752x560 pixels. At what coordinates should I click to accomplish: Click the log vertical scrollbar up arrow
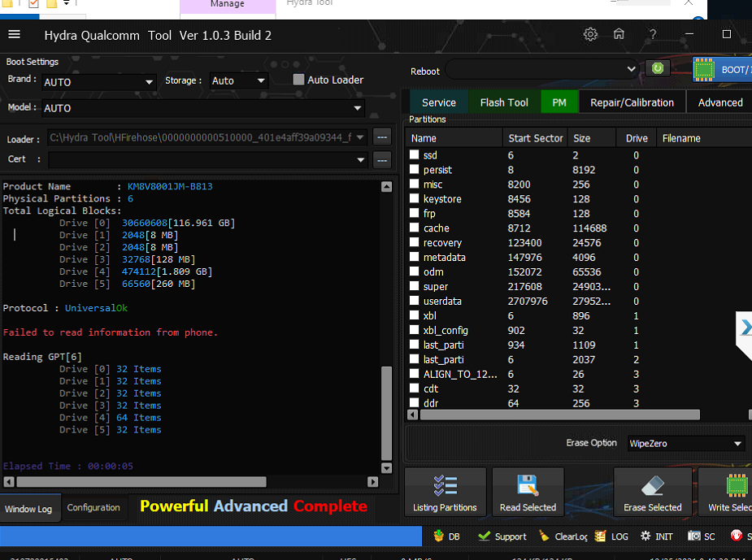[x=386, y=186]
